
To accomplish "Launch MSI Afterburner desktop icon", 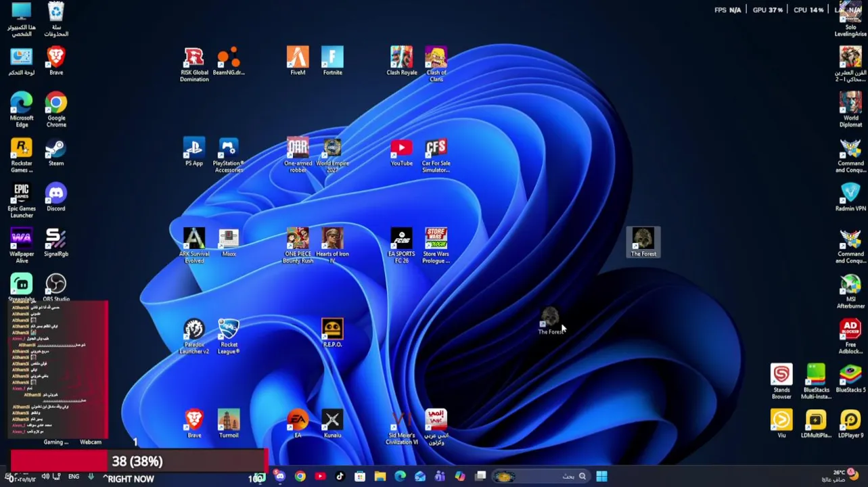I will coord(850,292).
